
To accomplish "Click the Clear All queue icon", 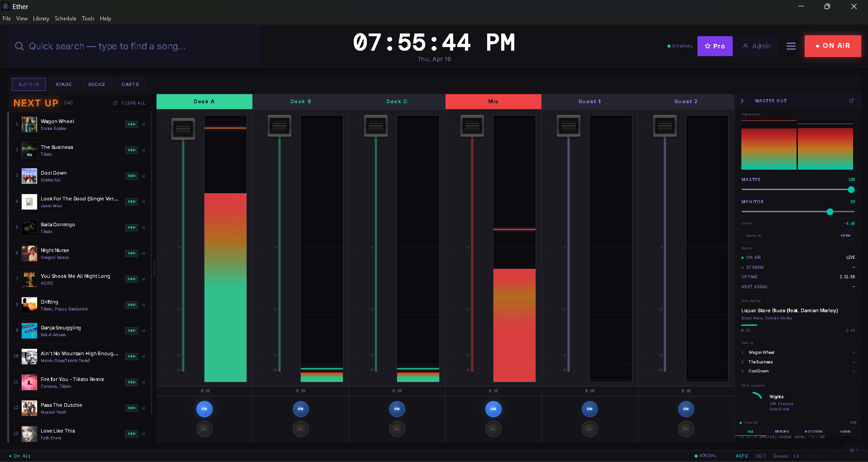I will click(116, 103).
